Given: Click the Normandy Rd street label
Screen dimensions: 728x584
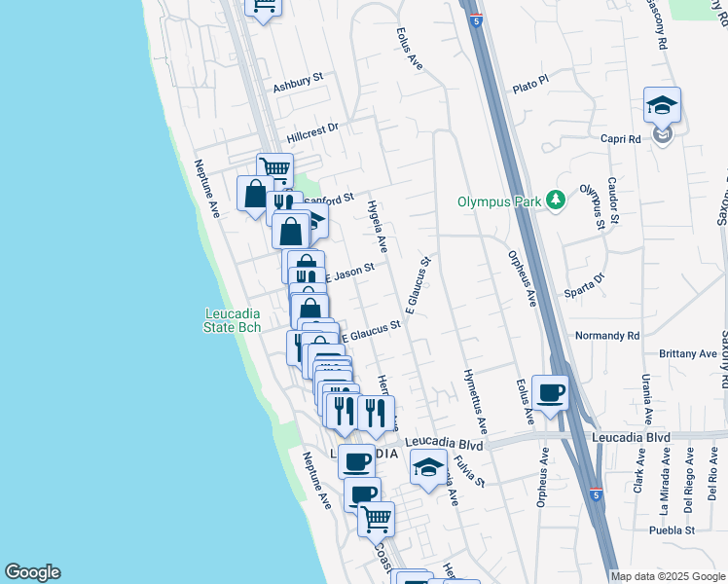Looking at the screenshot, I should (x=607, y=336).
